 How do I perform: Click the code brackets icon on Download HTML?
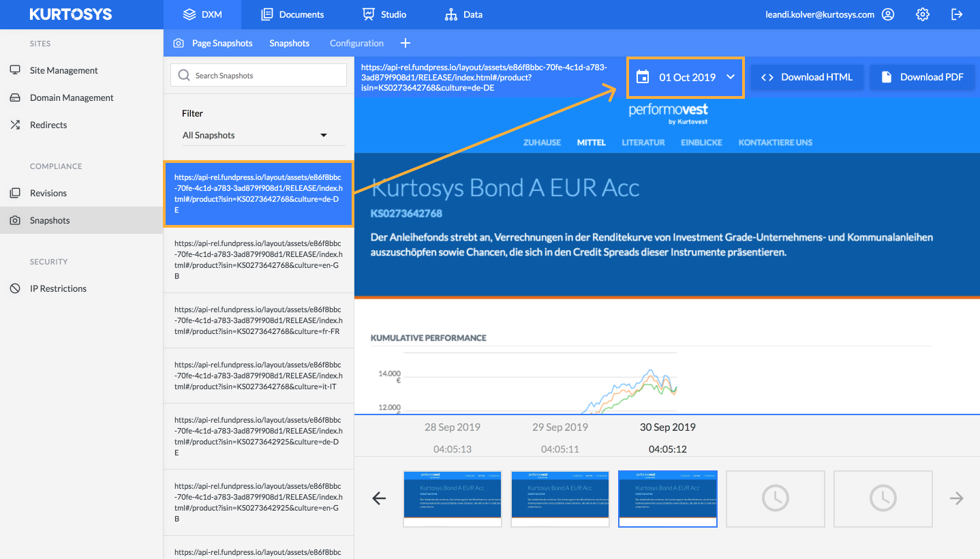click(x=767, y=77)
